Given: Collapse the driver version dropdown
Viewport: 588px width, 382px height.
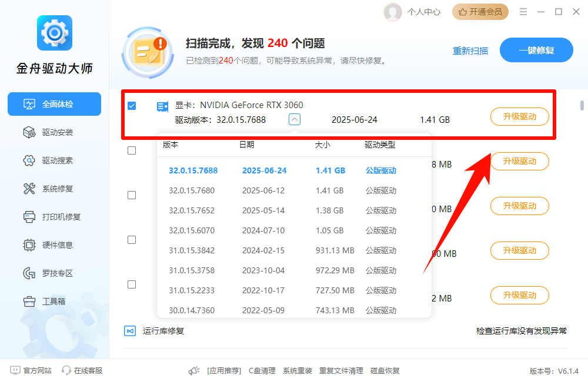Looking at the screenshot, I should [294, 119].
